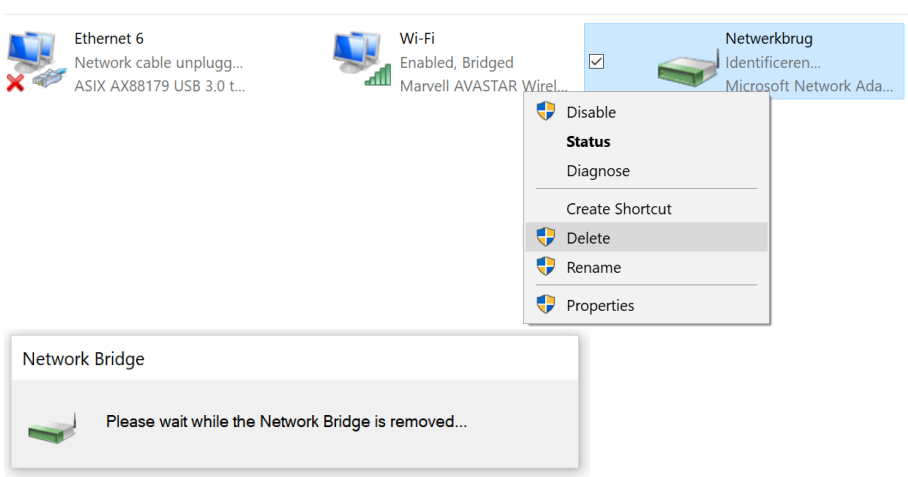Open Properties from the context menu
The width and height of the screenshot is (908, 477).
click(600, 305)
